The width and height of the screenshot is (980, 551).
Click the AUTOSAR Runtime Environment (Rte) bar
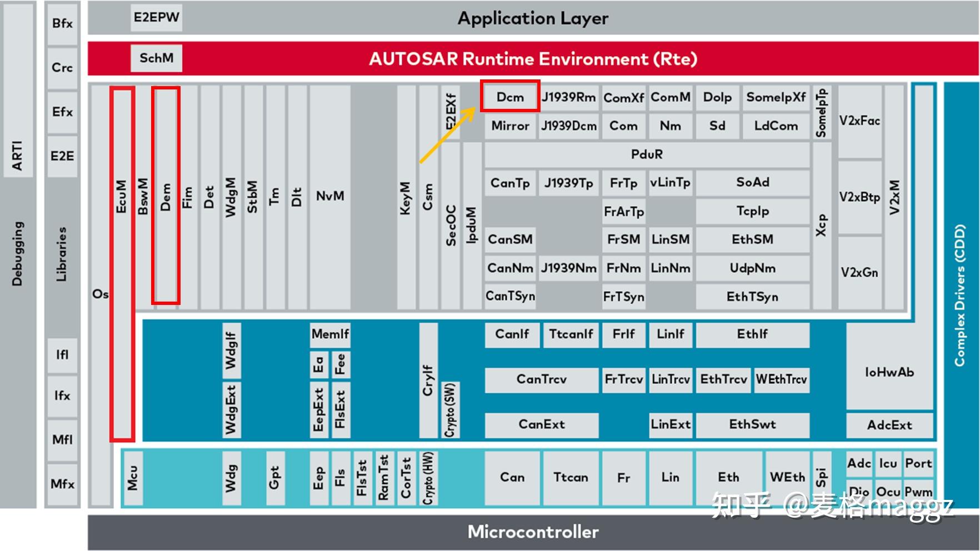(533, 59)
